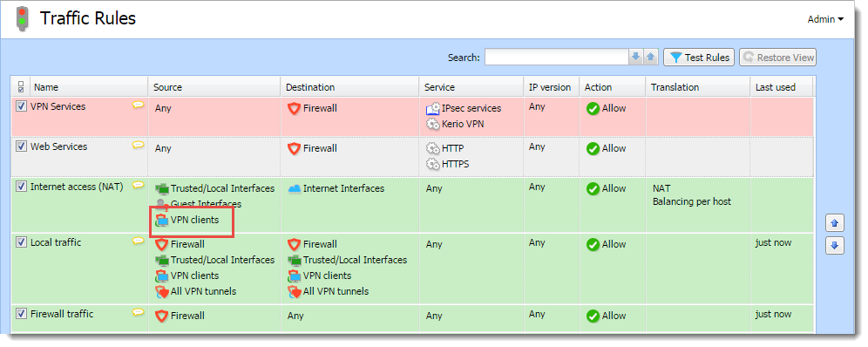Open the Test Rules dialog
This screenshot has width=868, height=347.
(699, 57)
